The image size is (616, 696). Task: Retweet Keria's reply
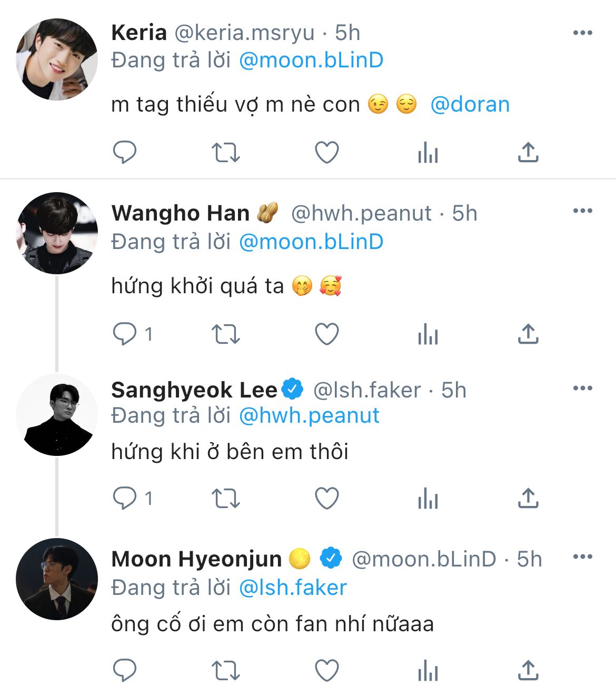[225, 153]
